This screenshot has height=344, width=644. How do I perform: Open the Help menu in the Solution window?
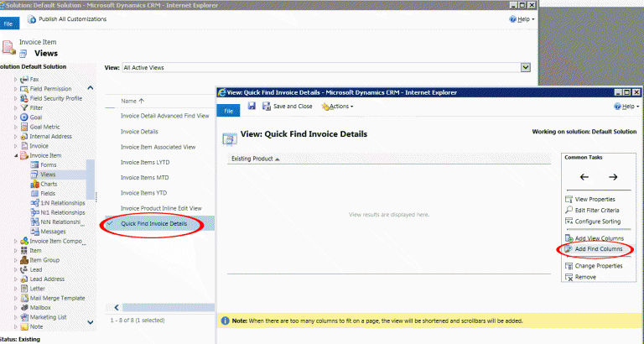(x=522, y=19)
